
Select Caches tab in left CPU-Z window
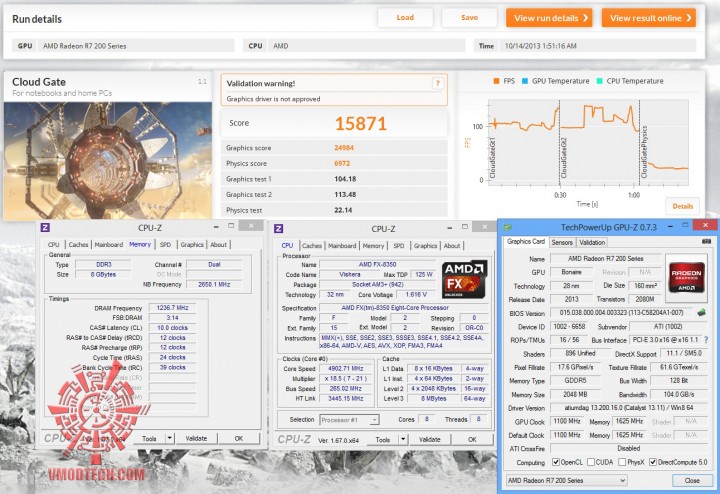pyautogui.click(x=78, y=245)
